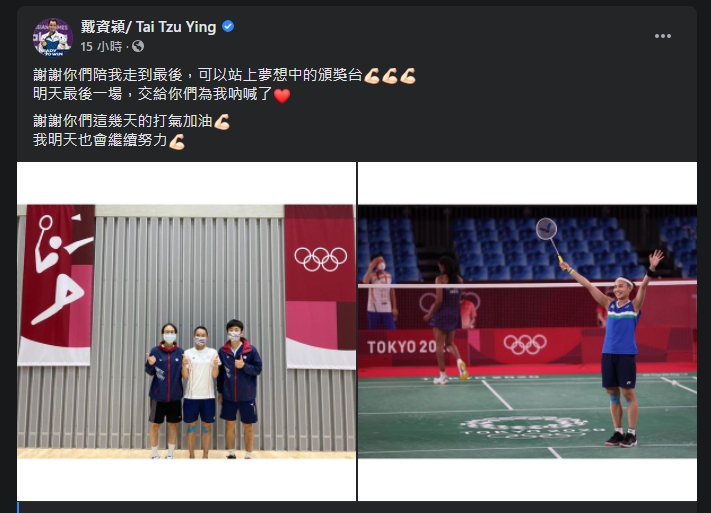Click the TOKYO 2020 board in right photo
This screenshot has width=711, height=513.
point(404,347)
